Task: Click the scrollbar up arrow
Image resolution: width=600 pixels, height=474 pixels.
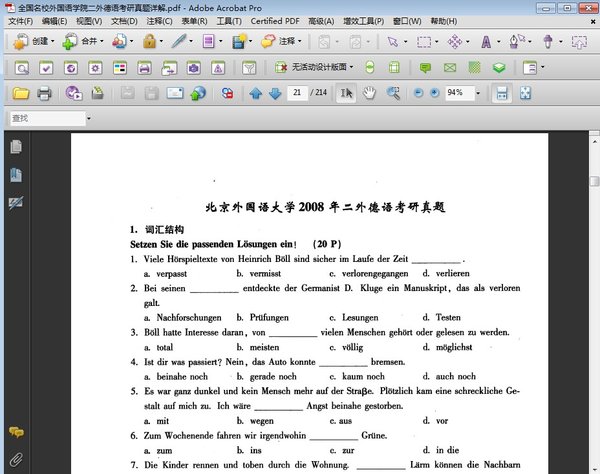Action: tap(594, 142)
